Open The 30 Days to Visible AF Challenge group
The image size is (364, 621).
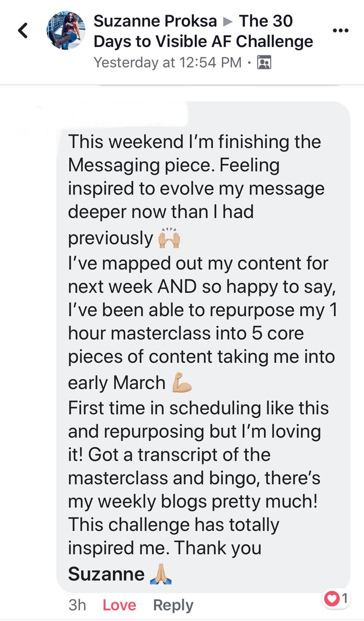203,31
